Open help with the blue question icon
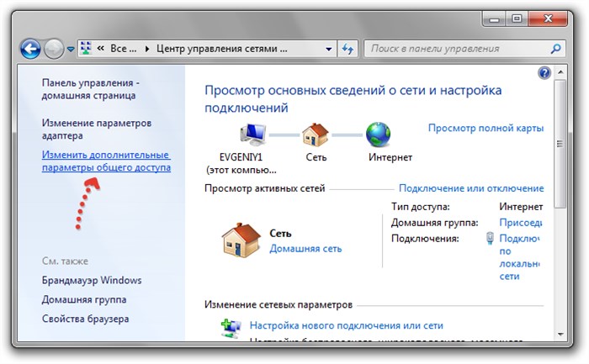 pos(544,72)
